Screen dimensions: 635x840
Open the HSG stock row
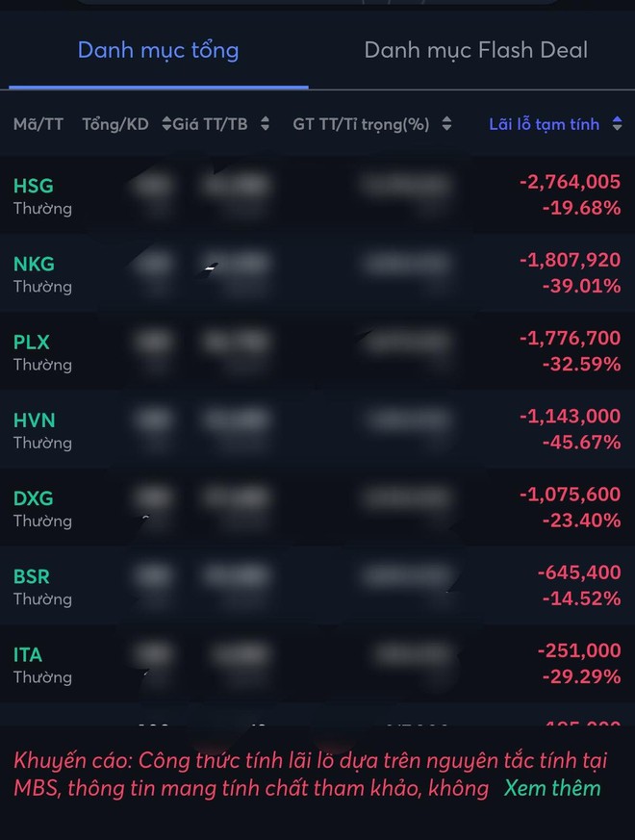click(34, 186)
